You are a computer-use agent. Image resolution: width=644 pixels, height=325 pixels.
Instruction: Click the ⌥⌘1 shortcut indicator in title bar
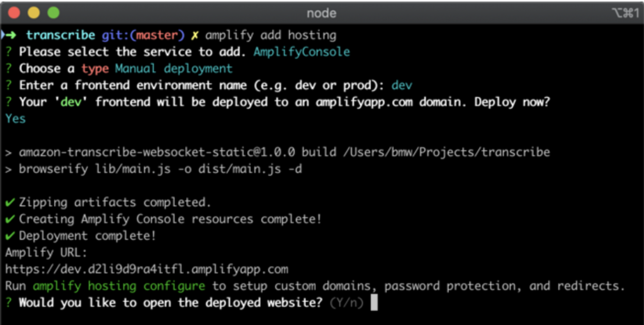click(x=625, y=13)
